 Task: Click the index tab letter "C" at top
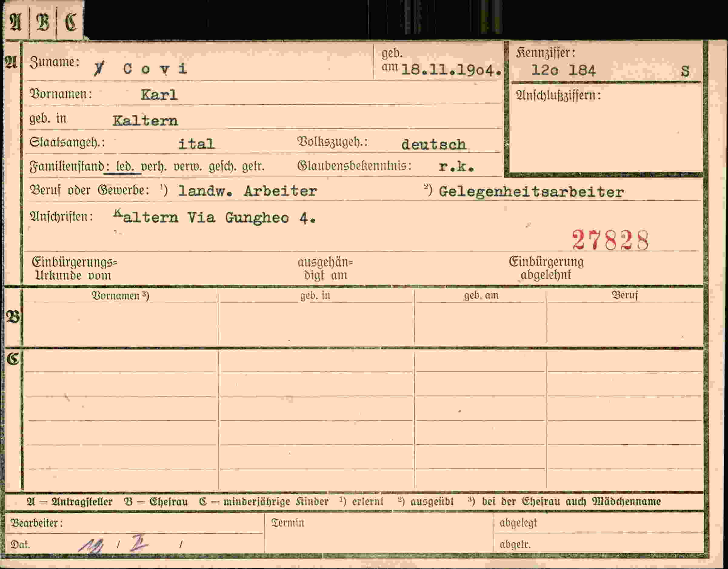tap(70, 22)
